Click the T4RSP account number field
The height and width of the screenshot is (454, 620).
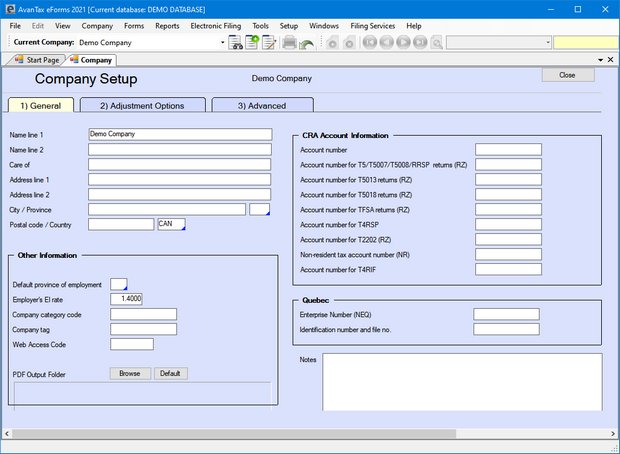point(508,225)
